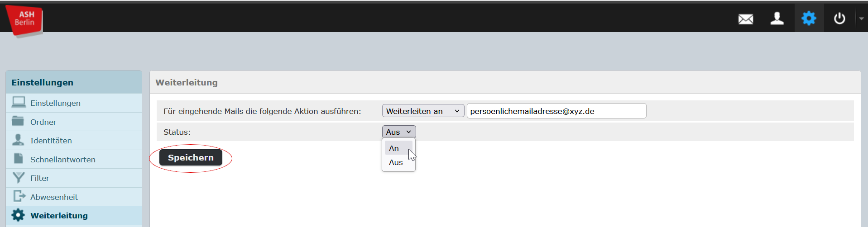Click the Filter funnel icon
868x227 pixels.
pyautogui.click(x=19, y=178)
